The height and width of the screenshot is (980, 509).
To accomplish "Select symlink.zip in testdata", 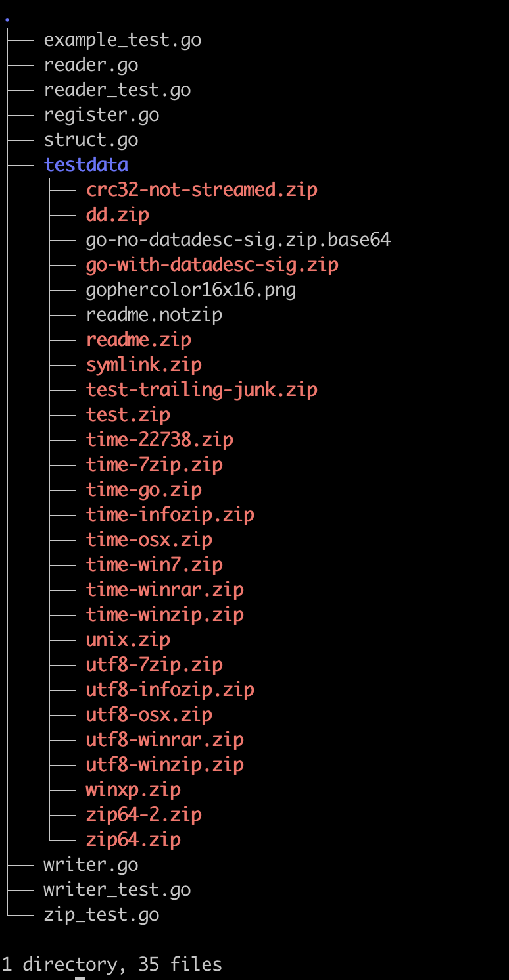I will (x=143, y=365).
